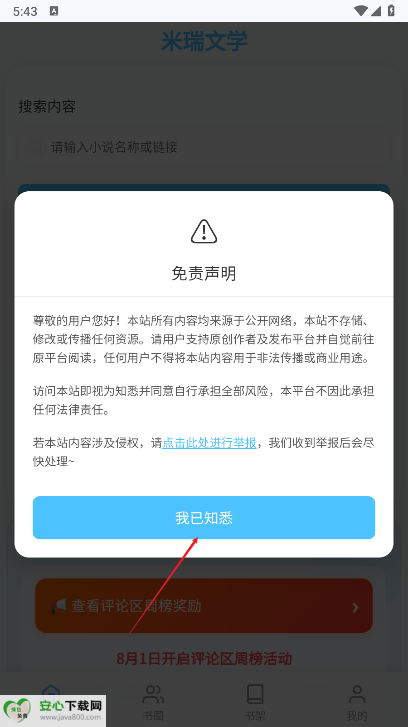
Task: Click the warning triangle icon in dialog
Action: (204, 231)
